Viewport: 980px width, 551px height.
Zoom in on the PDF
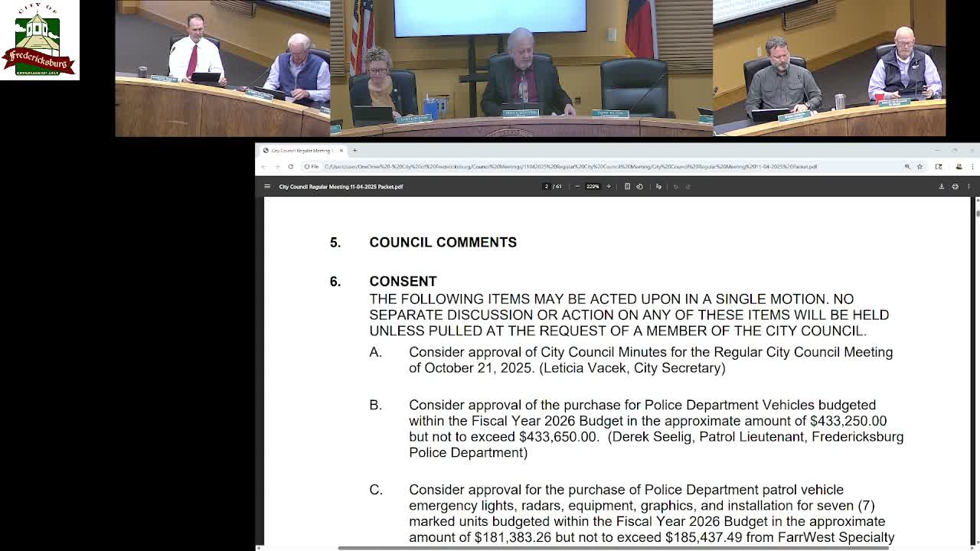[x=608, y=186]
